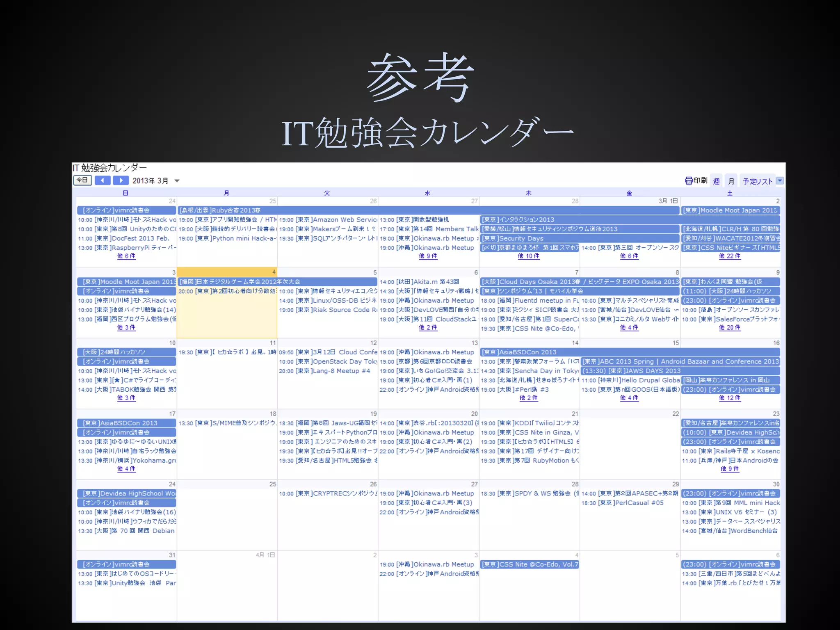Expand the 他 20 件 events link on March 9
Screen dimensions: 840x630
click(730, 327)
